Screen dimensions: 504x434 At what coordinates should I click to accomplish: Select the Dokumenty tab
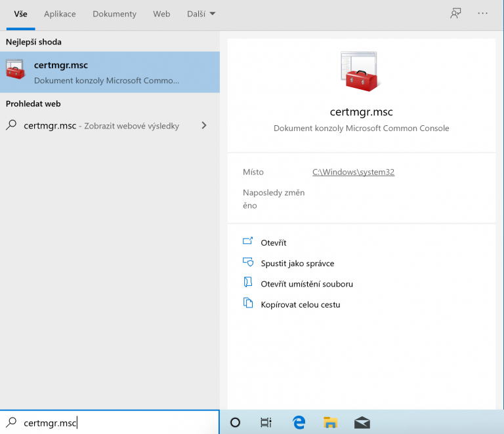[x=114, y=14]
